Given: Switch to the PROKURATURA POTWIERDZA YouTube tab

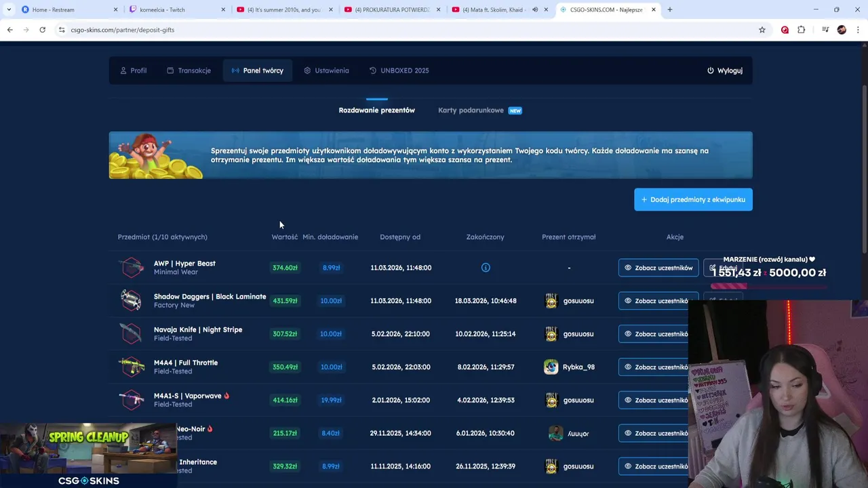Looking at the screenshot, I should pos(392,9).
